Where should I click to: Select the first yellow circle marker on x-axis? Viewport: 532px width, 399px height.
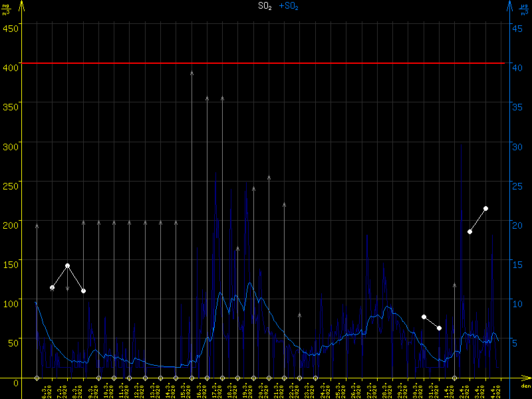click(37, 378)
